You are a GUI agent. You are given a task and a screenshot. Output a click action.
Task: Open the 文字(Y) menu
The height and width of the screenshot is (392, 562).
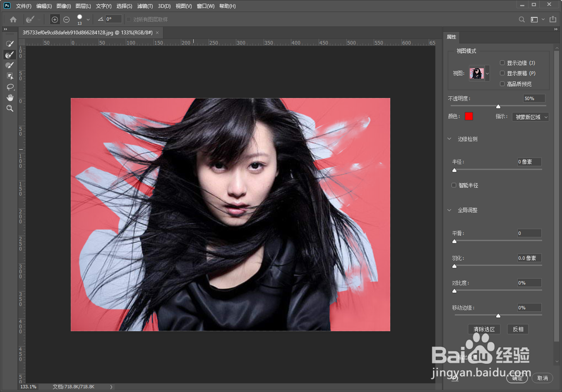(103, 6)
